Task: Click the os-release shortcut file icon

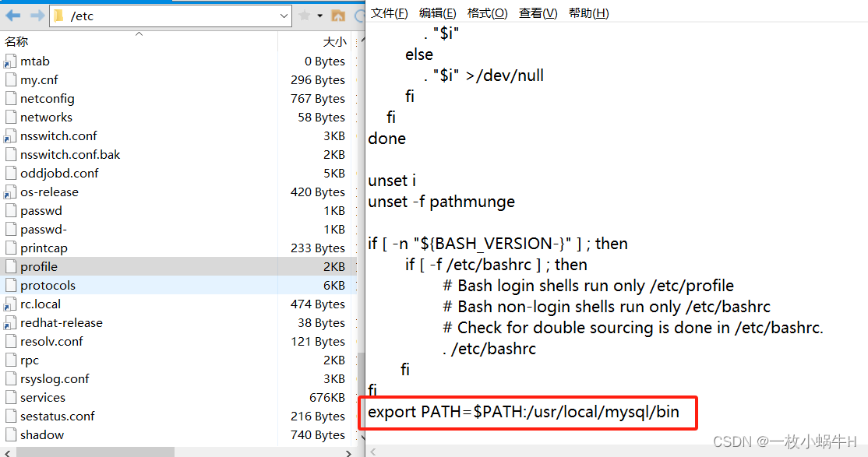Action: [10, 192]
